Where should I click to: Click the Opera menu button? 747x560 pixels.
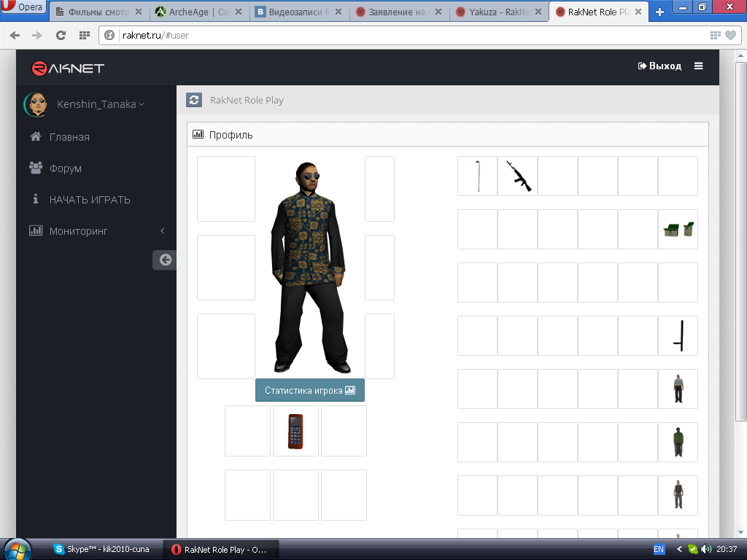pyautogui.click(x=24, y=7)
